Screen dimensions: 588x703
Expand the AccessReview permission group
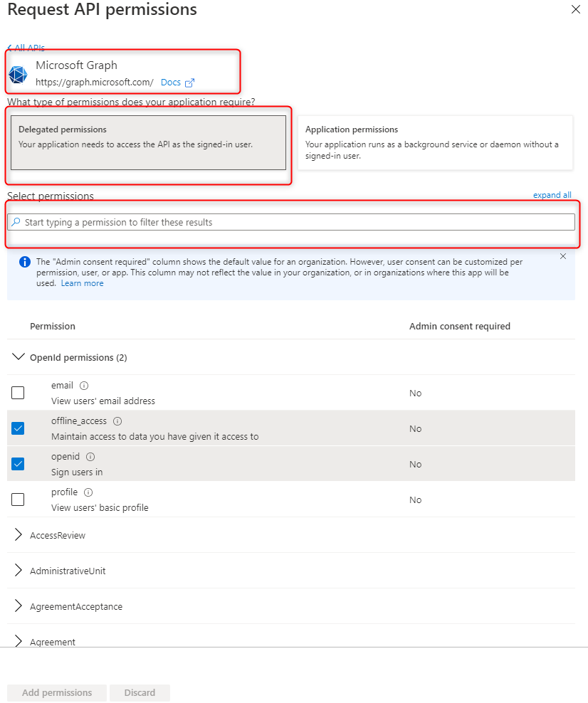(x=19, y=535)
